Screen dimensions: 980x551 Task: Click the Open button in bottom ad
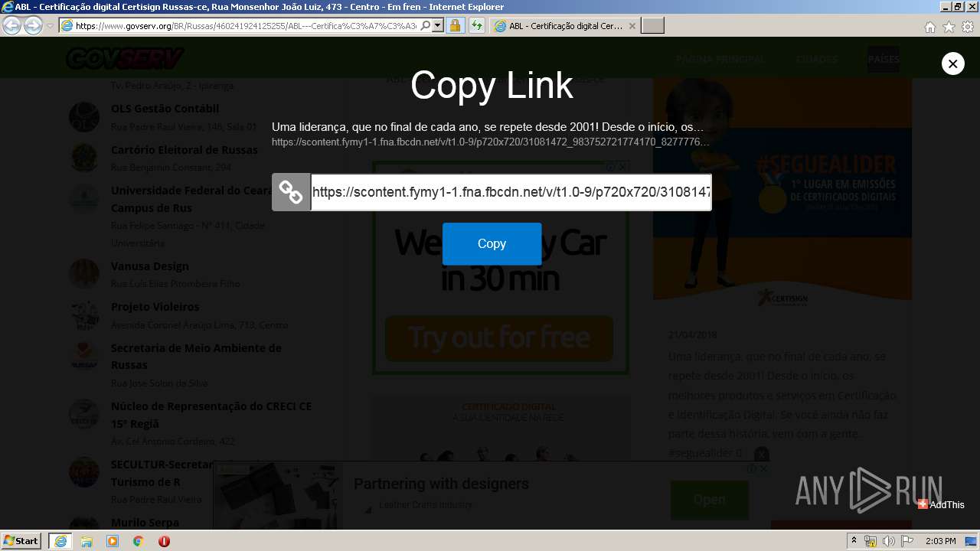pyautogui.click(x=710, y=500)
